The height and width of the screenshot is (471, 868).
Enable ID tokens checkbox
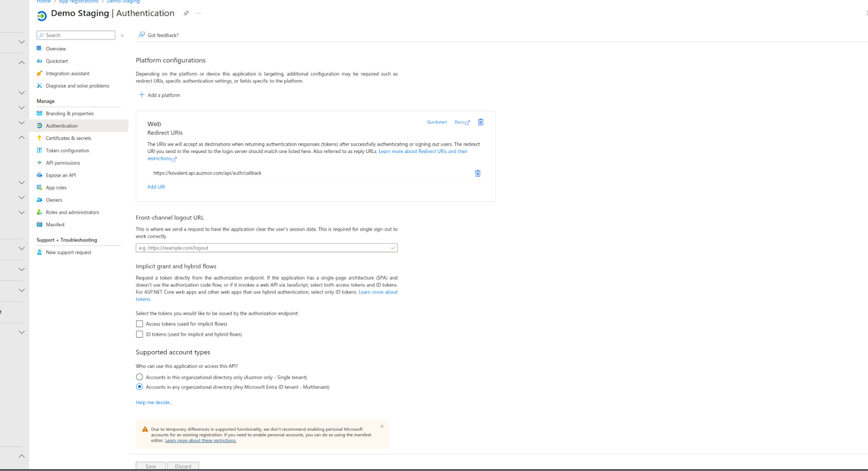coord(139,334)
